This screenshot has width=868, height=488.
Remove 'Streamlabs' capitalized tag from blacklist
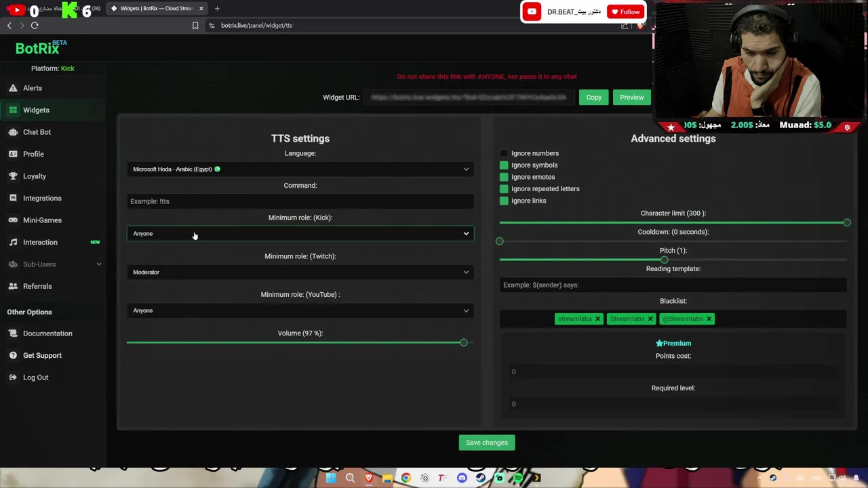650,319
